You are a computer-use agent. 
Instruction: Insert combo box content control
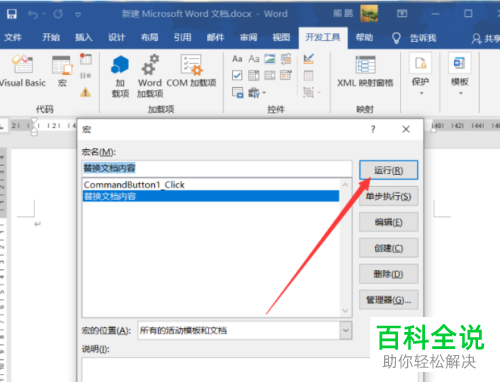point(254,75)
